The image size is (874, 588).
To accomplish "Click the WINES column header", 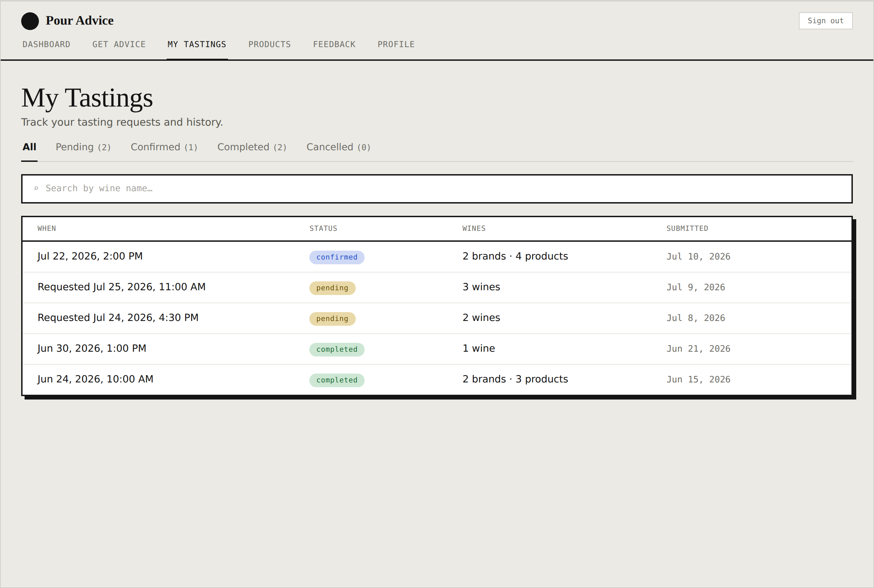I will pos(474,228).
